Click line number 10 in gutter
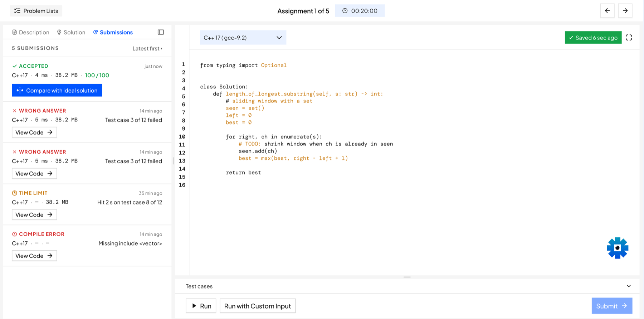Viewport: 644px width, 319px height. tap(182, 137)
